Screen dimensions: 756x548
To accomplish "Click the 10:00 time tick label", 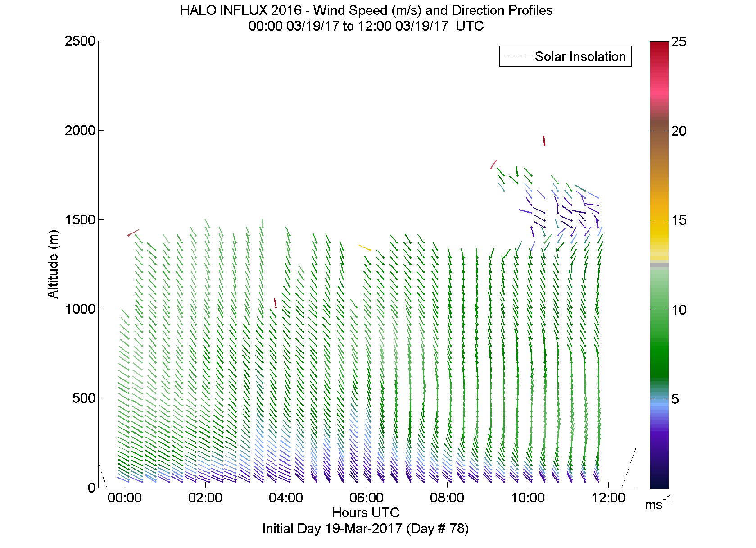I will (528, 498).
